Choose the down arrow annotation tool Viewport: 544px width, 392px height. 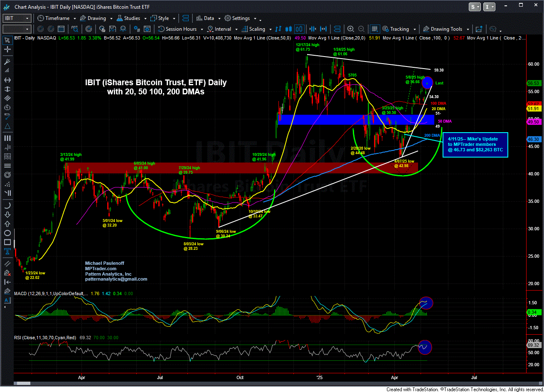8,215
